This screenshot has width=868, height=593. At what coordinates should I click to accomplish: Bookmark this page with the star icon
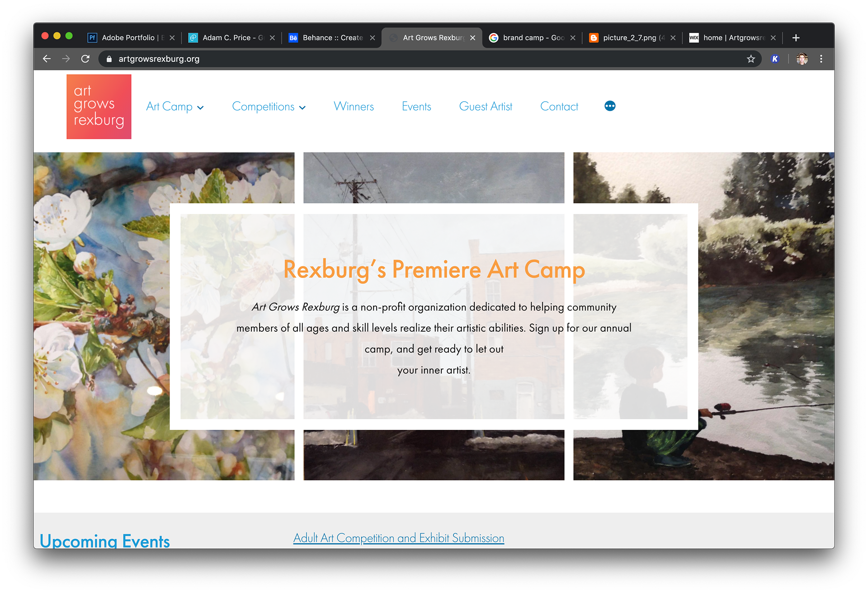click(751, 59)
